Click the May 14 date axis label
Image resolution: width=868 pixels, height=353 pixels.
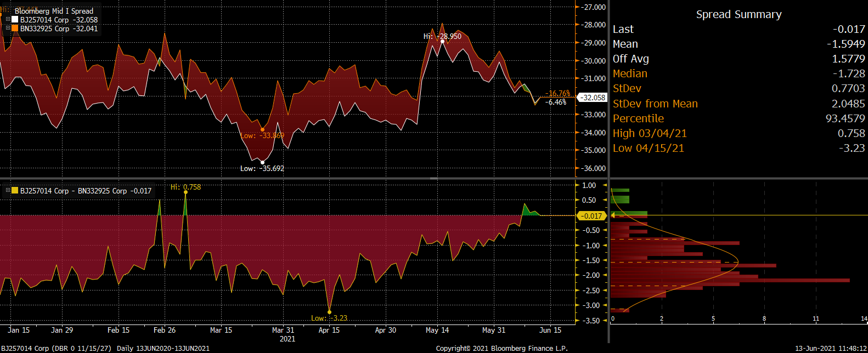coord(437,330)
